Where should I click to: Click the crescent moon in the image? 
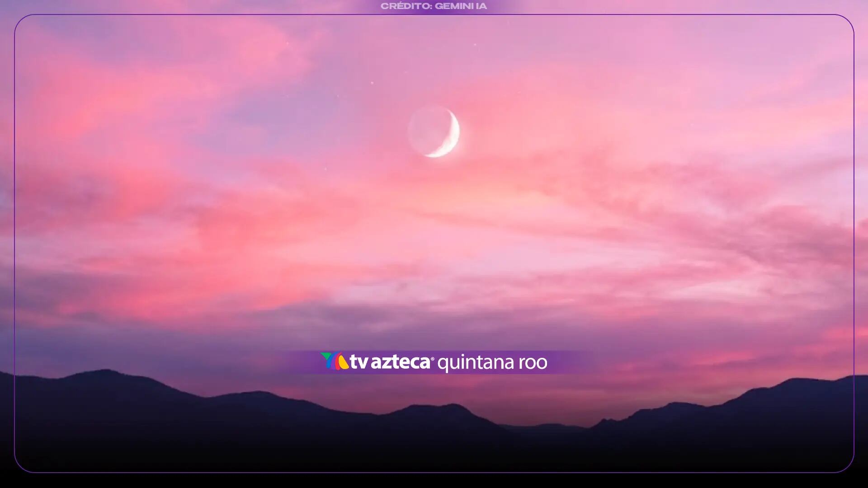(x=434, y=132)
